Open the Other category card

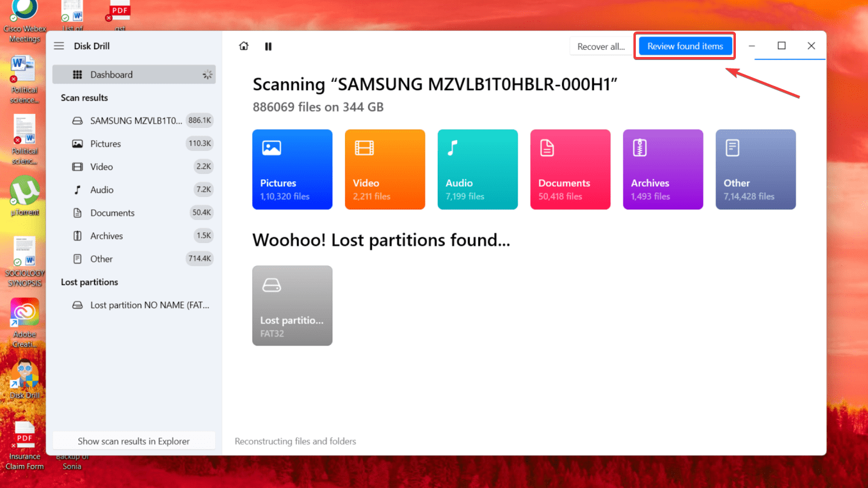(756, 169)
